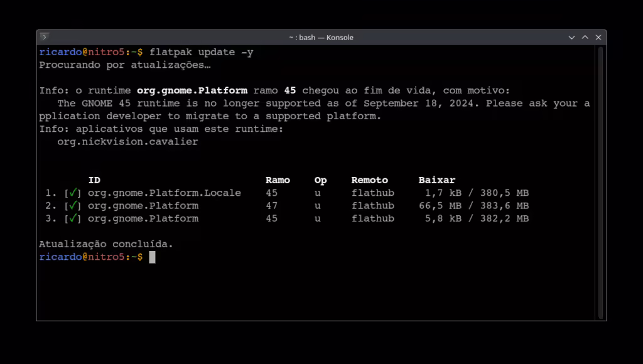Screen dimensions: 643x364
Task: Click the checkmark on row 3 org.gnome.Platform 45
Action: [x=73, y=218]
